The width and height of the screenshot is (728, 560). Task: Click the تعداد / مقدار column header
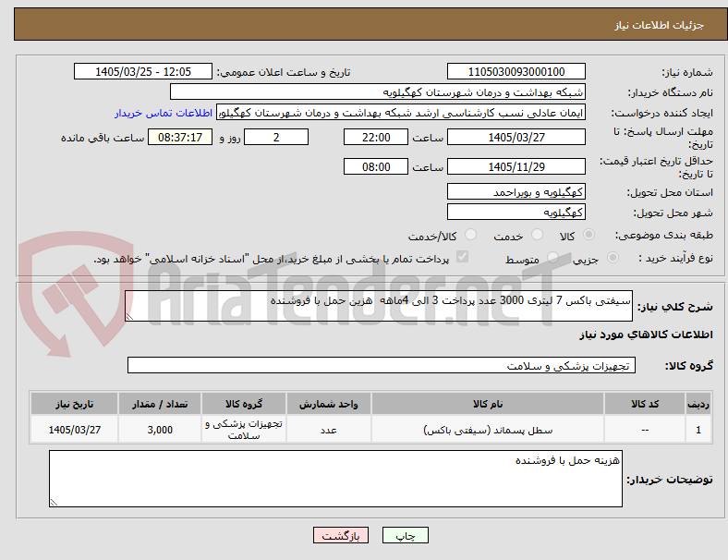[160, 404]
